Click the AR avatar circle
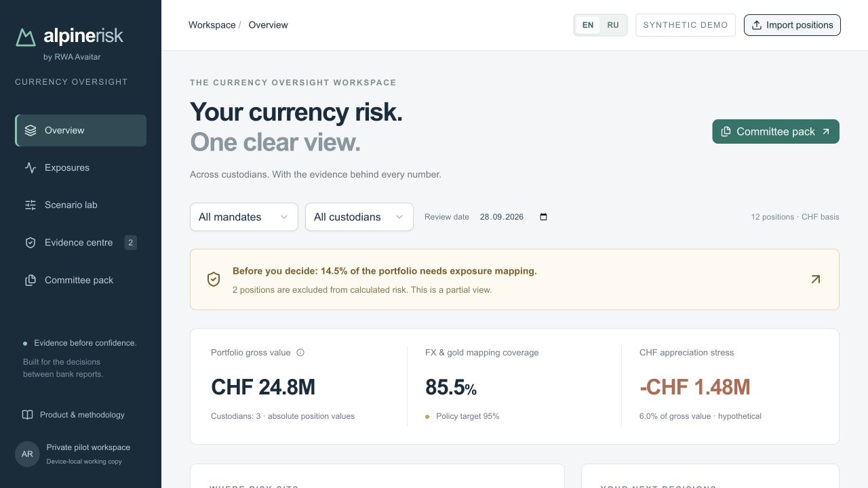 [27, 454]
